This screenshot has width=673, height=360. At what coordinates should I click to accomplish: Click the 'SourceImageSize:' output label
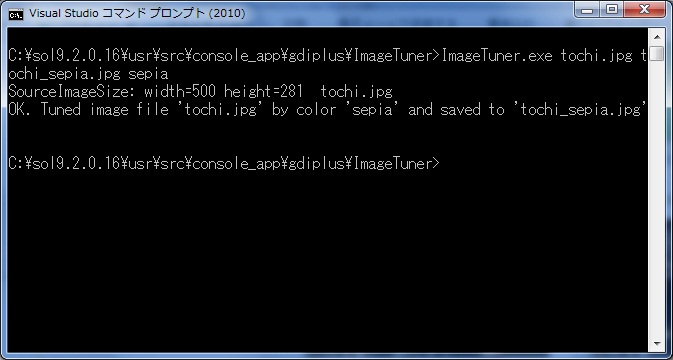pos(72,92)
